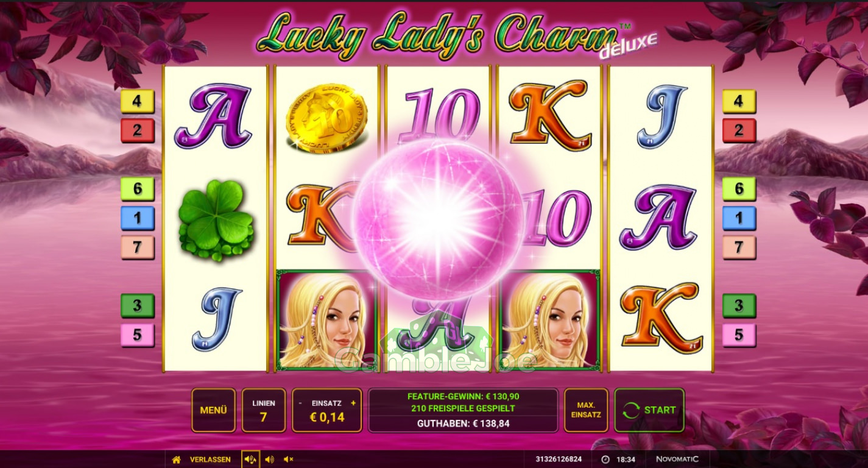The image size is (868, 468).
Task: Decrease Einsatz with the minus sign
Action: pyautogui.click(x=300, y=403)
